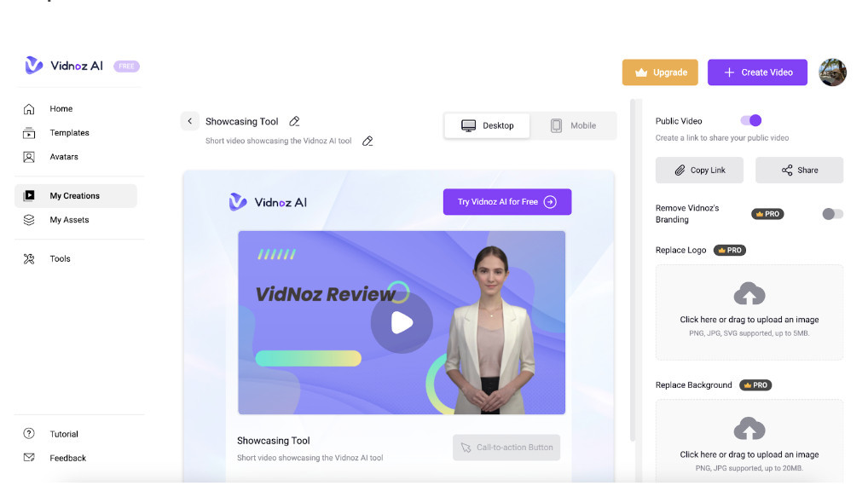
Task: Click the 'Public Video' label
Action: pyautogui.click(x=679, y=121)
